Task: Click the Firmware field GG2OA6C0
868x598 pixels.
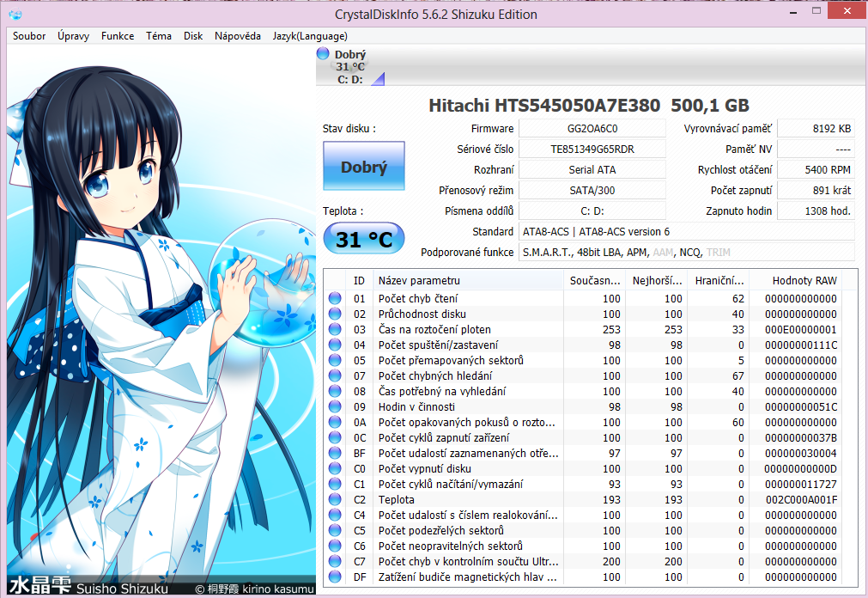Action: 592,129
